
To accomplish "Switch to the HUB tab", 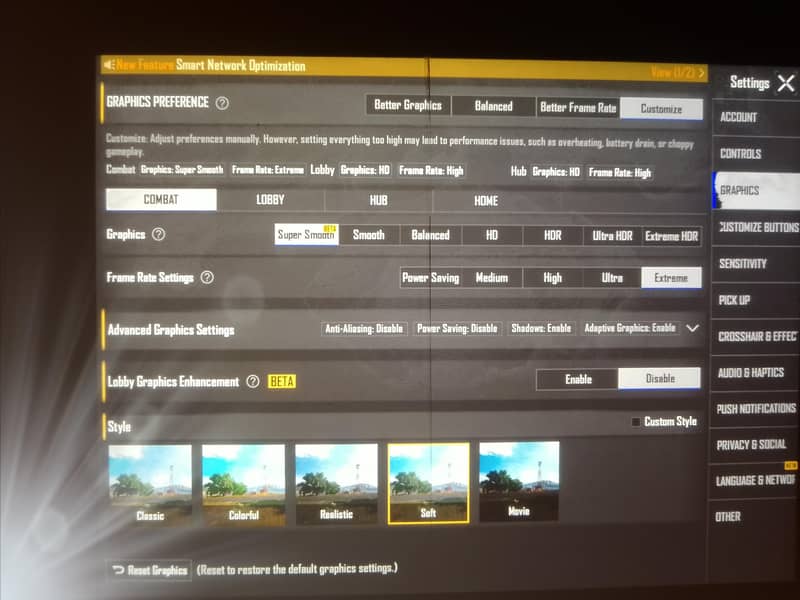I will [x=379, y=201].
